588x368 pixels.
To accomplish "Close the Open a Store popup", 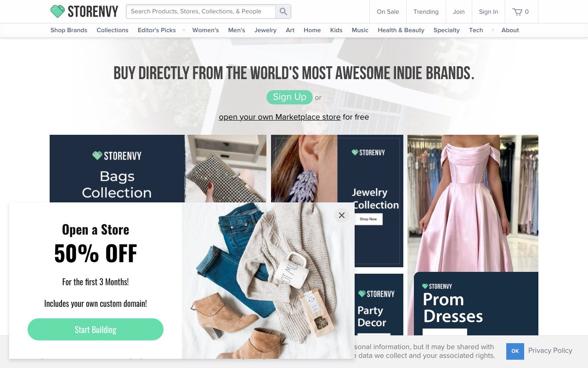I will (341, 215).
